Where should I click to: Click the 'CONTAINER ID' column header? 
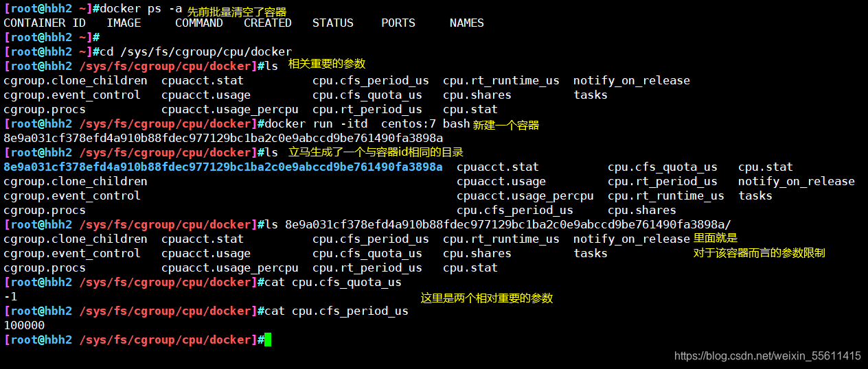[45, 23]
